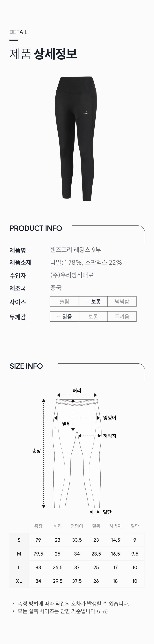Click the S row label in size table
Screen dimensions: 154x644
coord(19,540)
